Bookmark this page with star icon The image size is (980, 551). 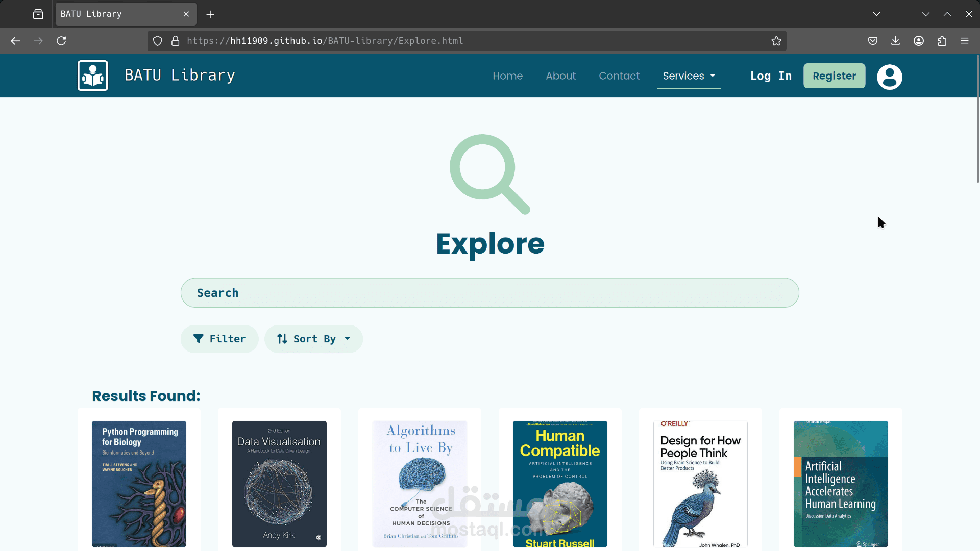[776, 41]
